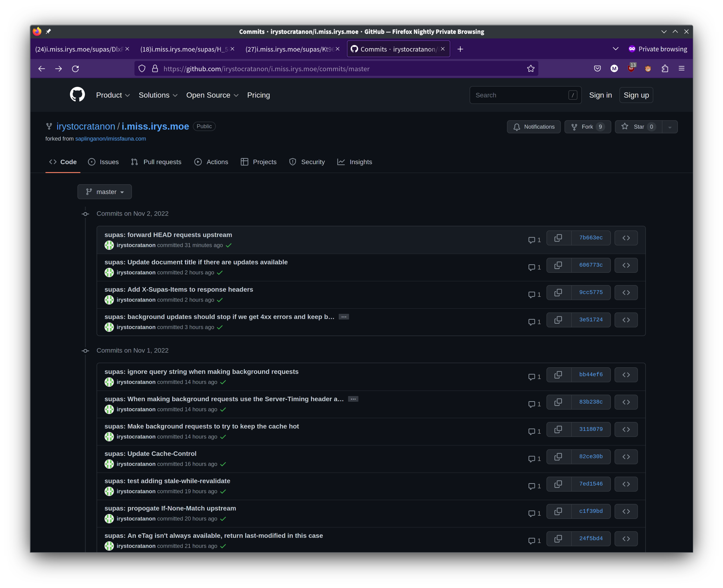The height and width of the screenshot is (588, 723).
Task: Open comments on forward HEAD requests commit
Action: tap(534, 240)
